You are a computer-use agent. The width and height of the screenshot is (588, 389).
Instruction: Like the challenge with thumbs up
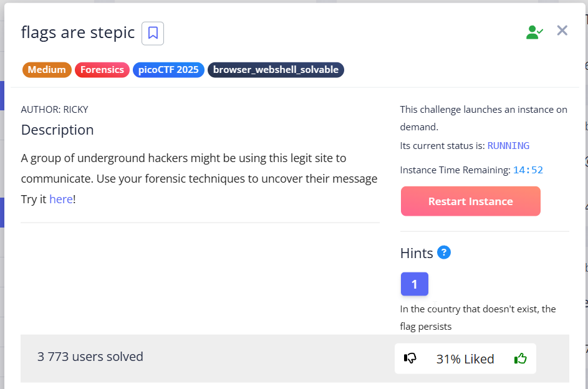click(x=520, y=358)
